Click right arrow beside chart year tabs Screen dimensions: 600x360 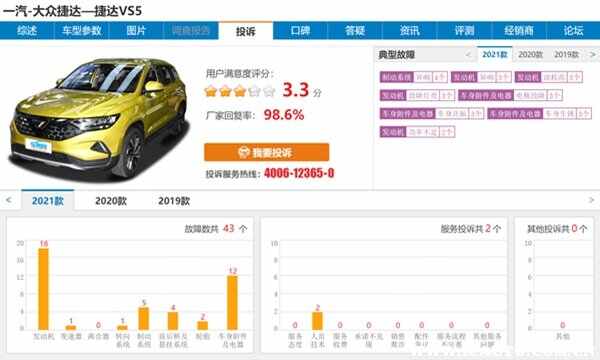(x=591, y=200)
